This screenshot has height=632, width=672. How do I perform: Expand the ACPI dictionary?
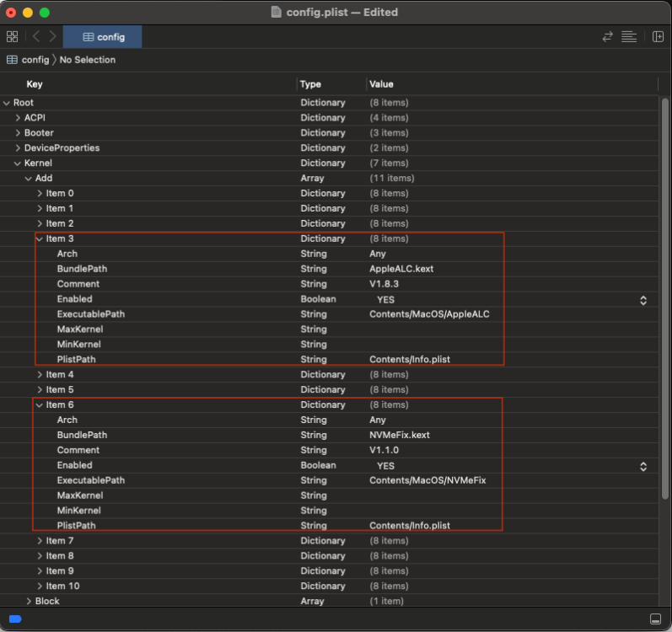tap(18, 118)
